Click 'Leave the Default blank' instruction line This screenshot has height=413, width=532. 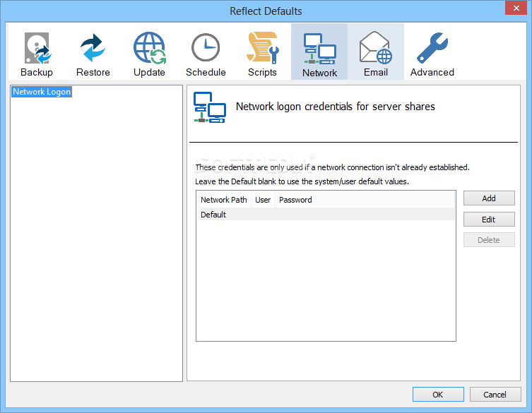[302, 181]
